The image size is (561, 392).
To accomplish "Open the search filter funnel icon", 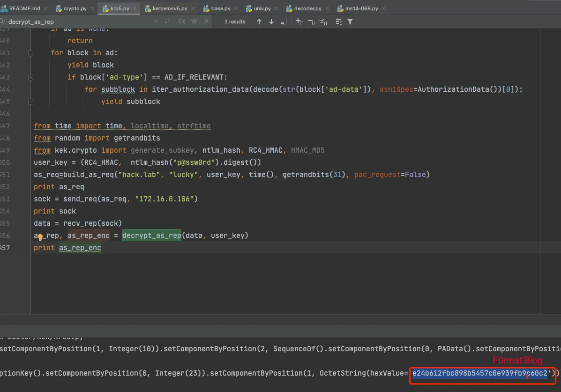I will tap(350, 22).
